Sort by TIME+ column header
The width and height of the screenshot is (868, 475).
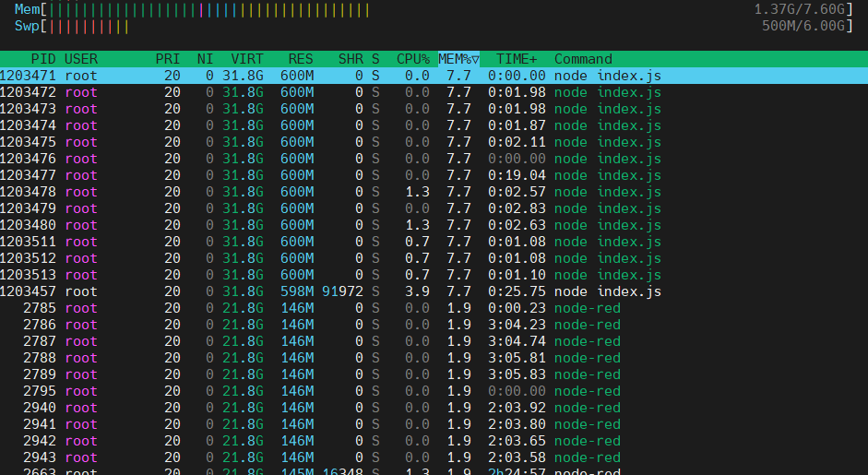point(517,59)
